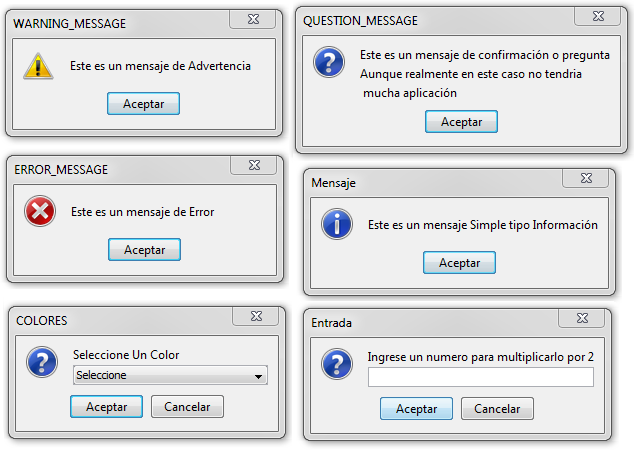Viewport: 634px width, 450px height.
Task: Confirm the QUESTION_MESSAGE dialog with Aceptar
Action: point(461,121)
